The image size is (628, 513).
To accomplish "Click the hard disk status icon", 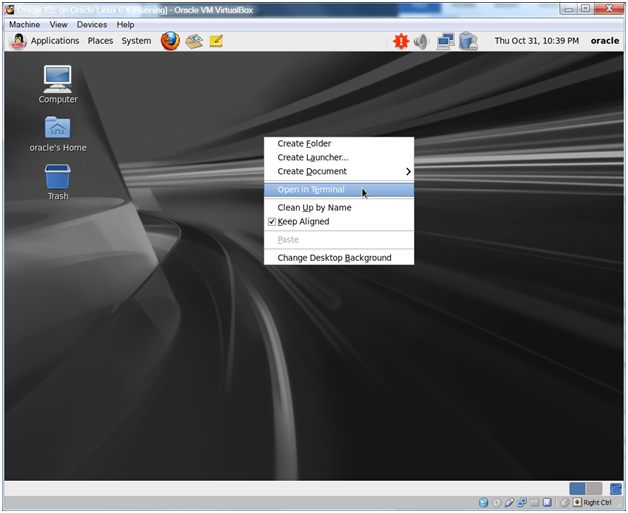I will pos(484,502).
